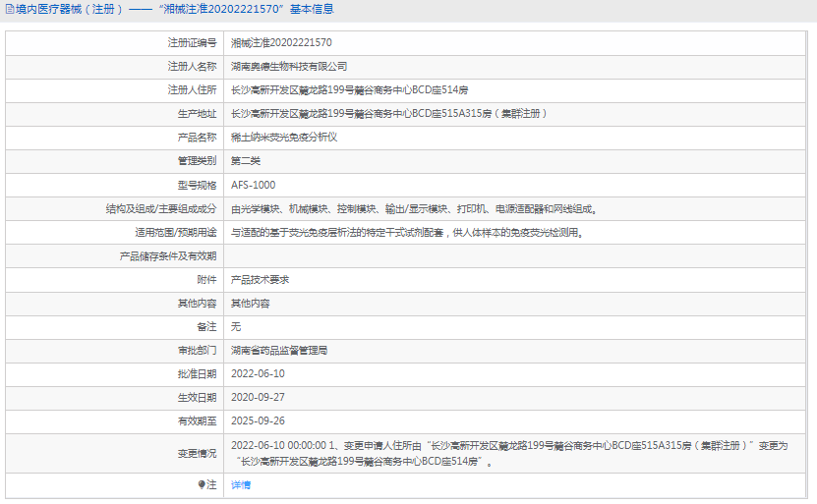
Task: Select product name 稀土纳米荧光免疫分析仪
Action: click(x=284, y=137)
